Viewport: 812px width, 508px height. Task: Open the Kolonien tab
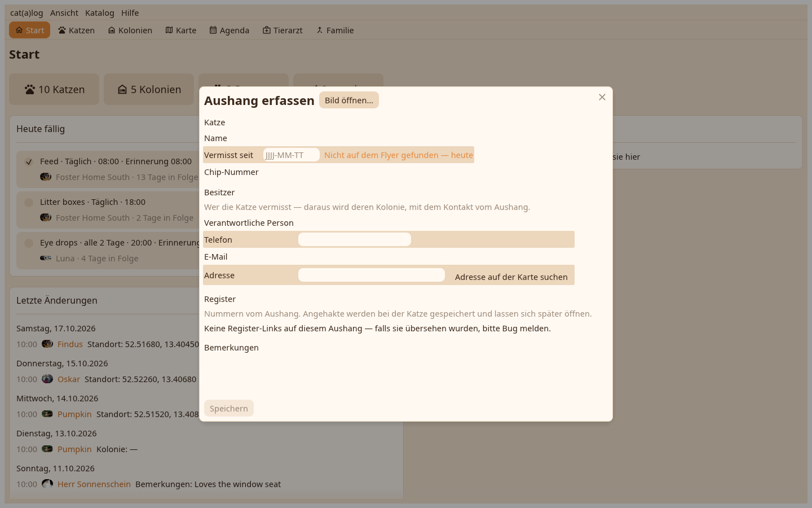(x=130, y=30)
